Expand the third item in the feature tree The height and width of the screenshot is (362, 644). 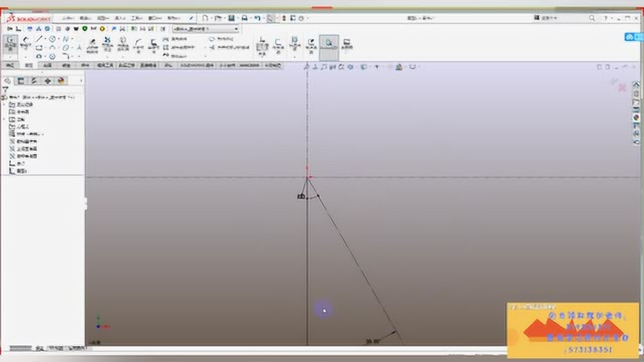click(5, 119)
